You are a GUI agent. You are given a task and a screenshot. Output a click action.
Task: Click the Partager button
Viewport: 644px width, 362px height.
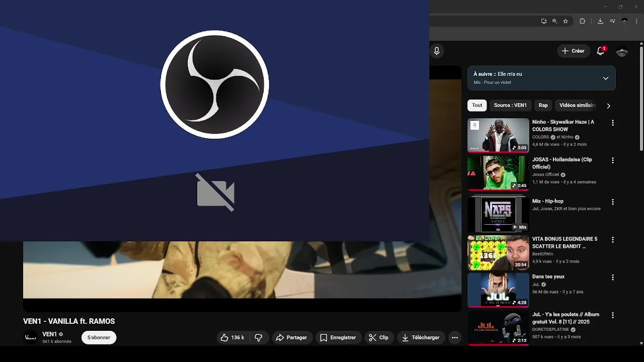[292, 338]
